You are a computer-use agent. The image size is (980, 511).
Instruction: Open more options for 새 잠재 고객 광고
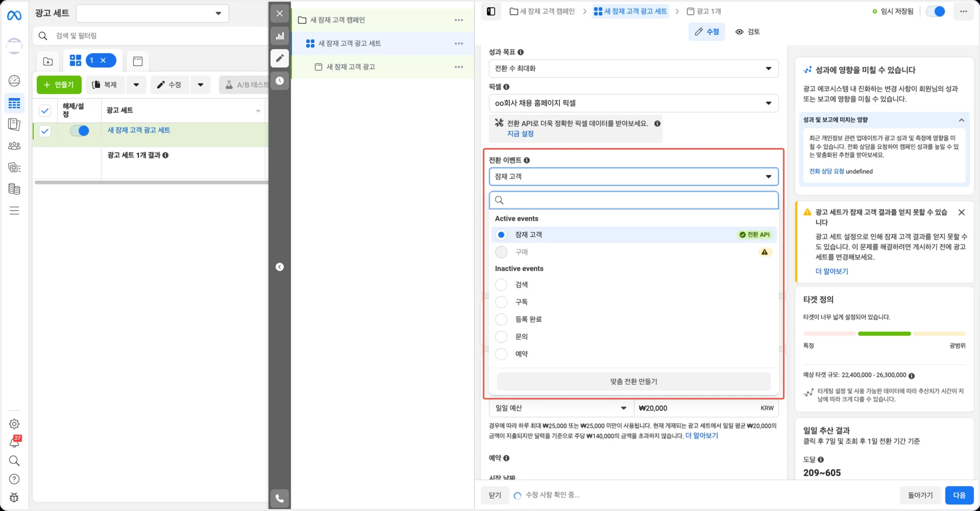[x=459, y=67]
